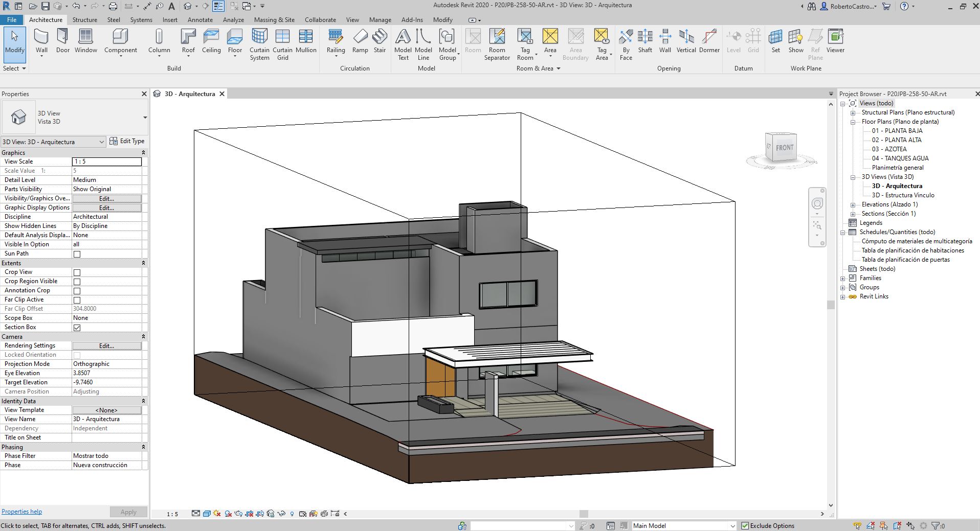Click the Visual Style icon in view control bar
Image resolution: width=980 pixels, height=531 pixels.
[x=207, y=514]
